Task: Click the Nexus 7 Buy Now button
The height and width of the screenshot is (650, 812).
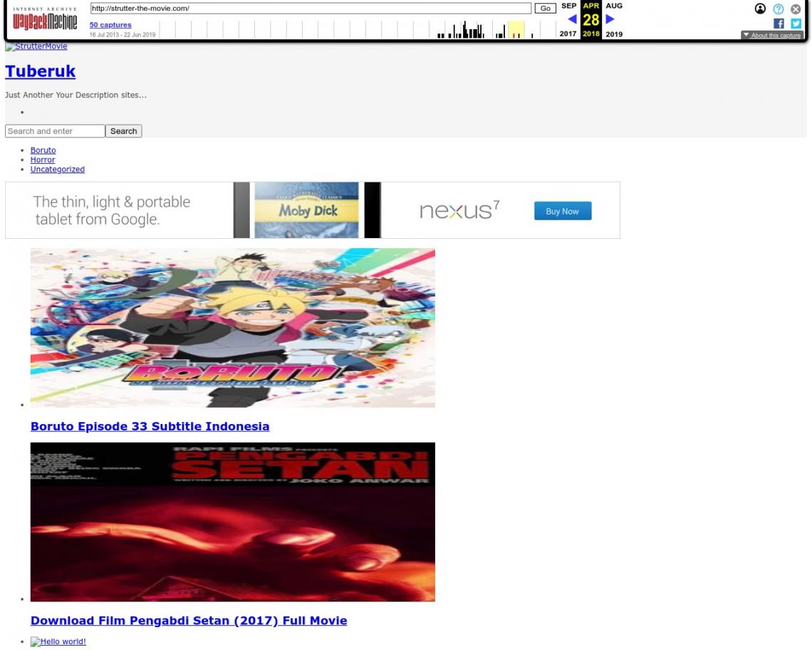Action: click(x=563, y=211)
